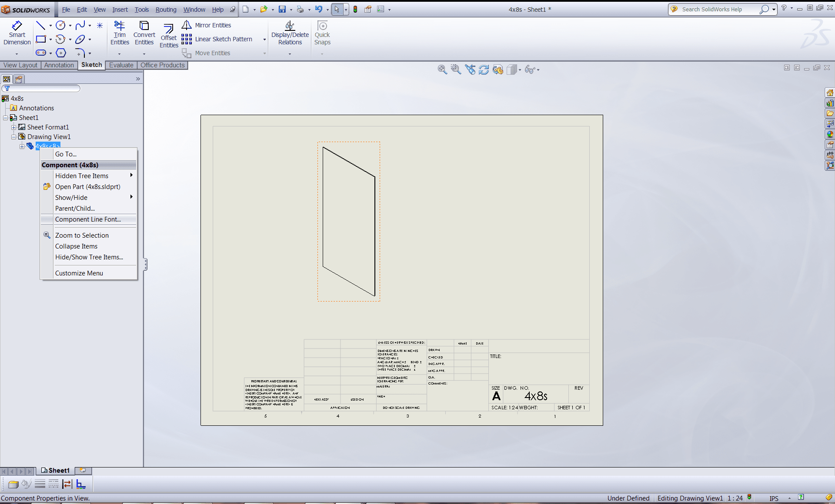835x504 pixels.
Task: Expand the 4x8s component tree node
Action: click(x=22, y=146)
